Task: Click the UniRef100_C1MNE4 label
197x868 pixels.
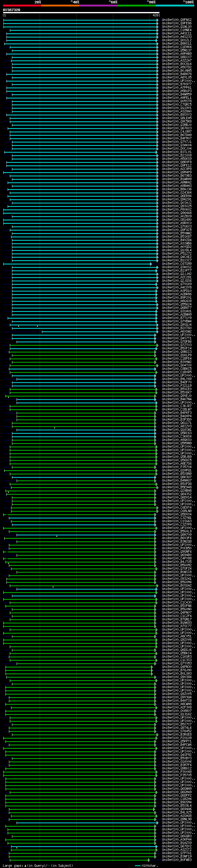Action: pos(177,30)
